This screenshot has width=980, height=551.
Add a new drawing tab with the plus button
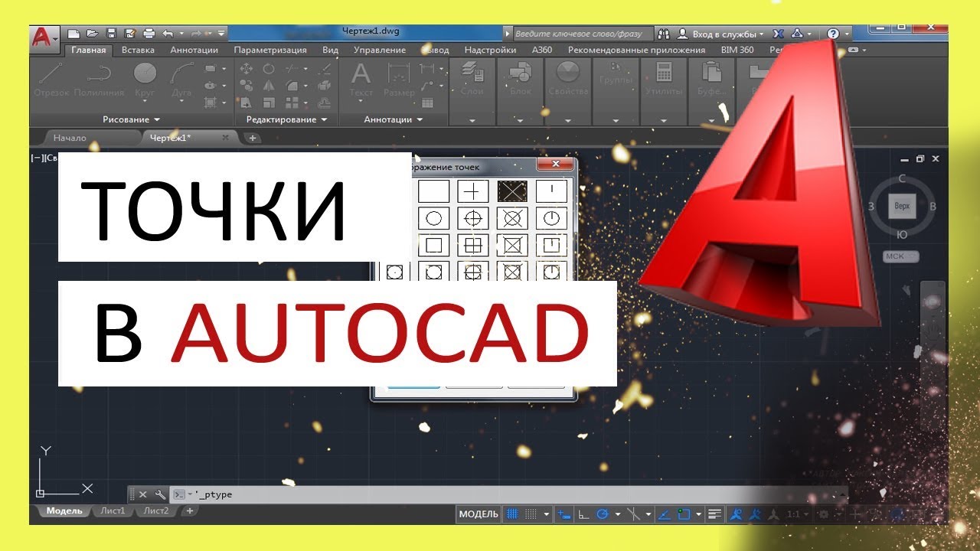click(253, 138)
